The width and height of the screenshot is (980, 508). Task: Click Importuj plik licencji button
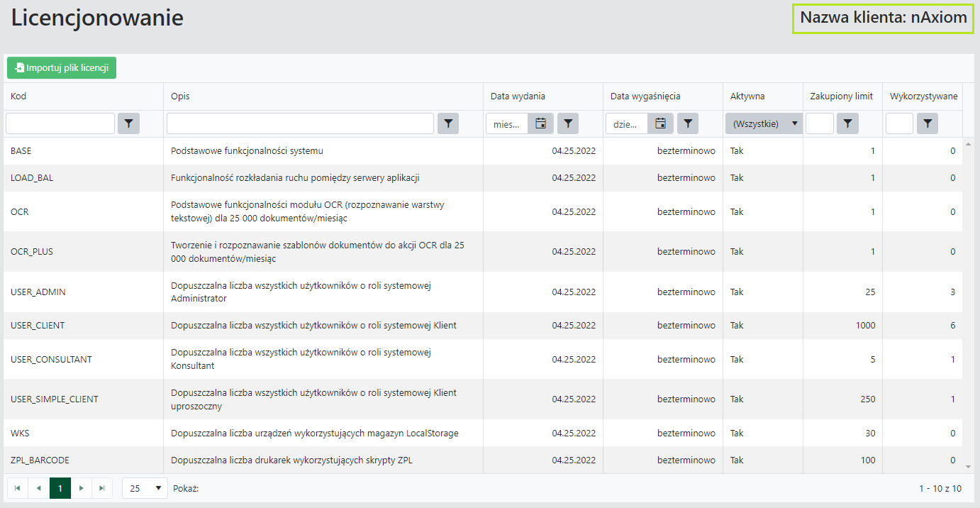pos(62,68)
